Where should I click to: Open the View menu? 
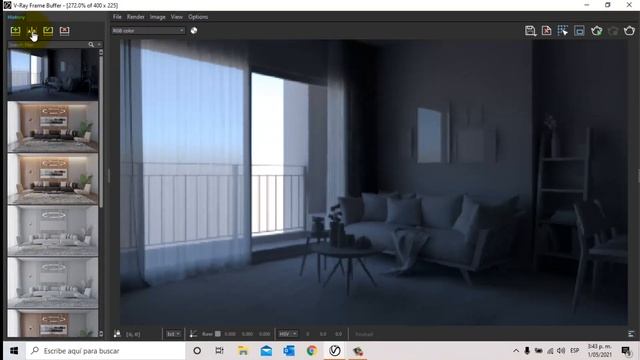tap(177, 17)
